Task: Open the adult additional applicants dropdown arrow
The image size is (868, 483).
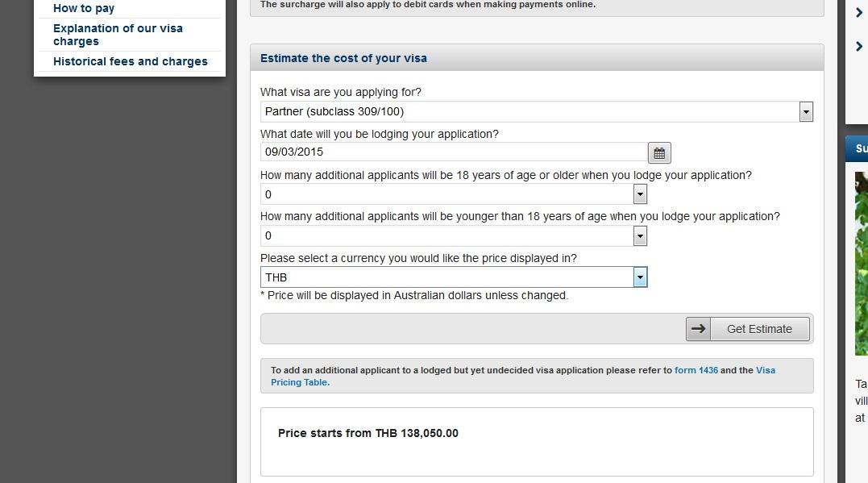Action: (640, 194)
